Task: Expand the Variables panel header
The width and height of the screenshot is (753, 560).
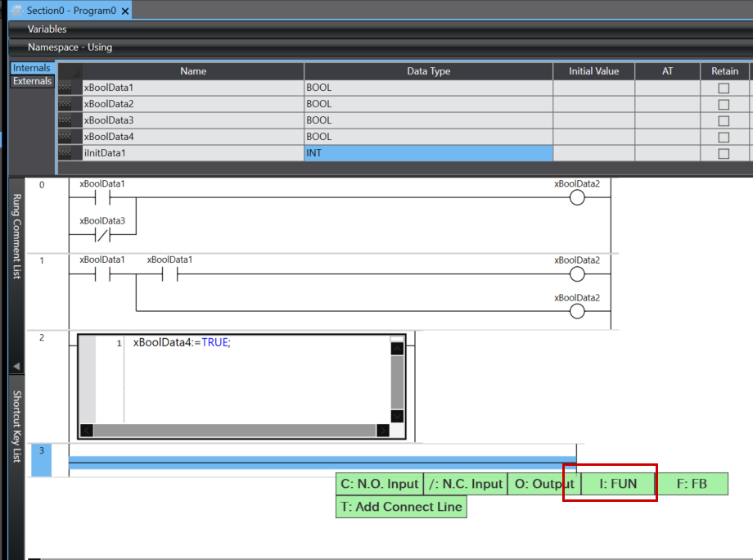Action: coord(47,29)
